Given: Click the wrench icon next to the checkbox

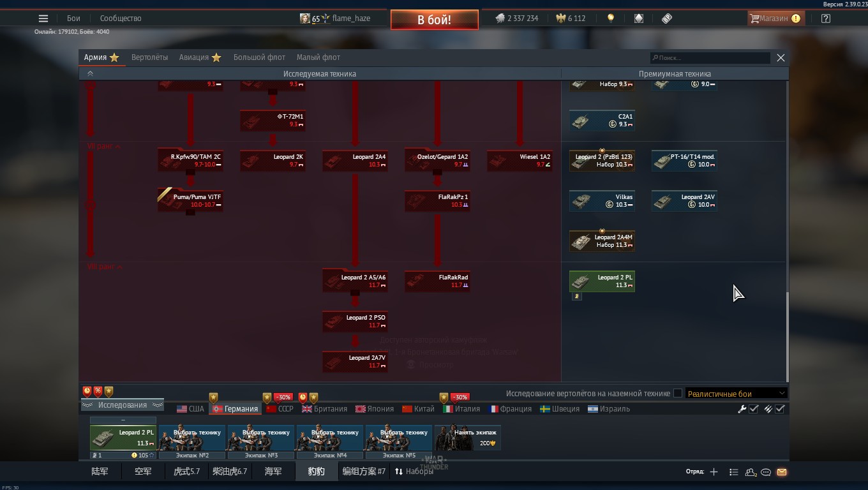Looking at the screenshot, I should (x=742, y=409).
